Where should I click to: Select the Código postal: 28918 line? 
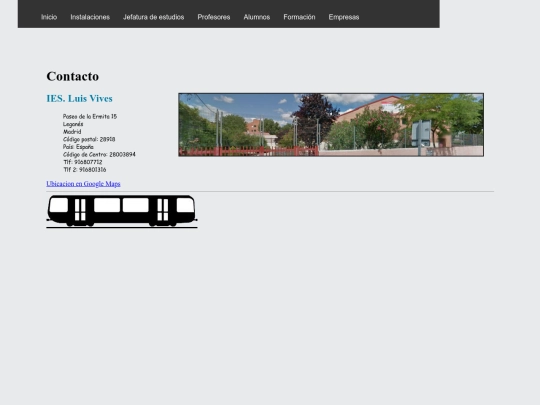point(89,139)
